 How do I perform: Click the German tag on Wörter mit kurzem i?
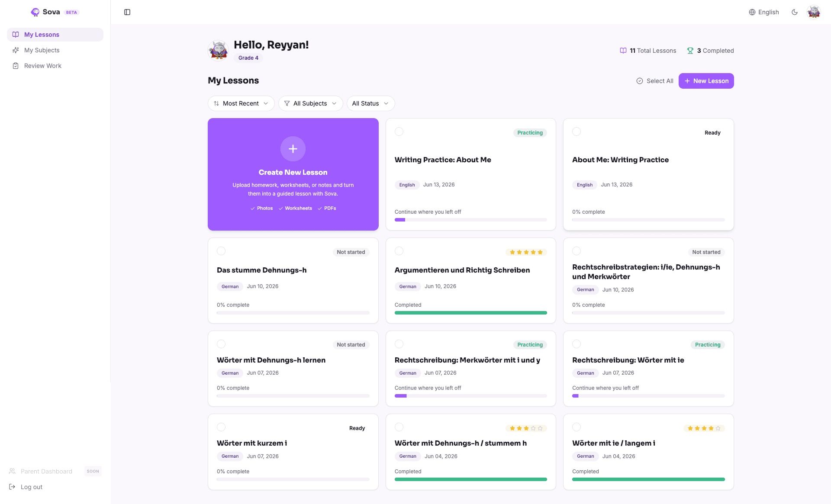(230, 456)
